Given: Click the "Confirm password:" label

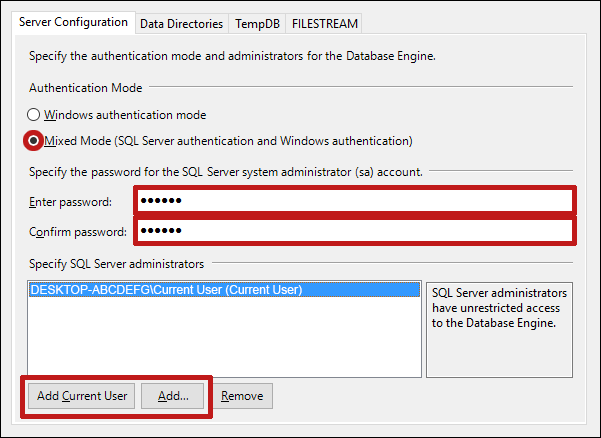Looking at the screenshot, I should point(78,232).
